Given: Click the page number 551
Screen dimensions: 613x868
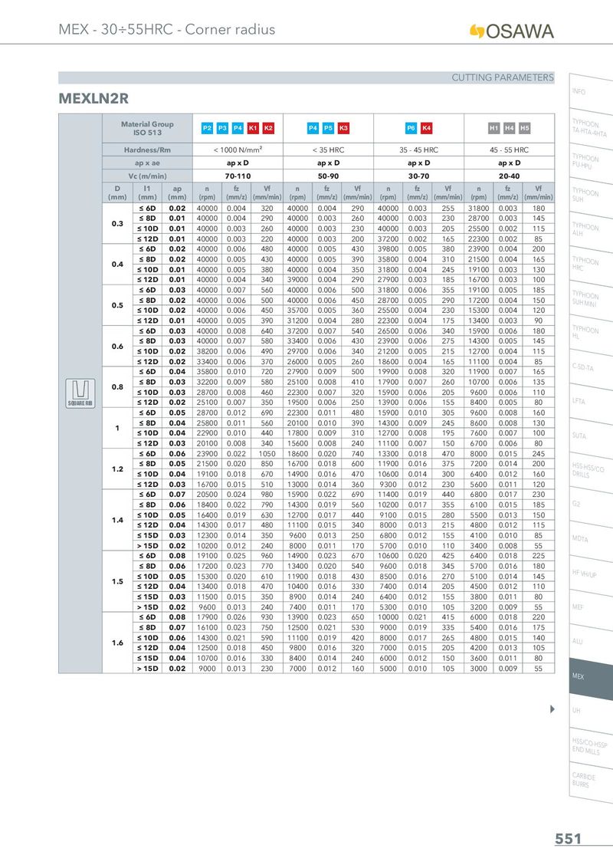Looking at the screenshot, I should (569, 839).
